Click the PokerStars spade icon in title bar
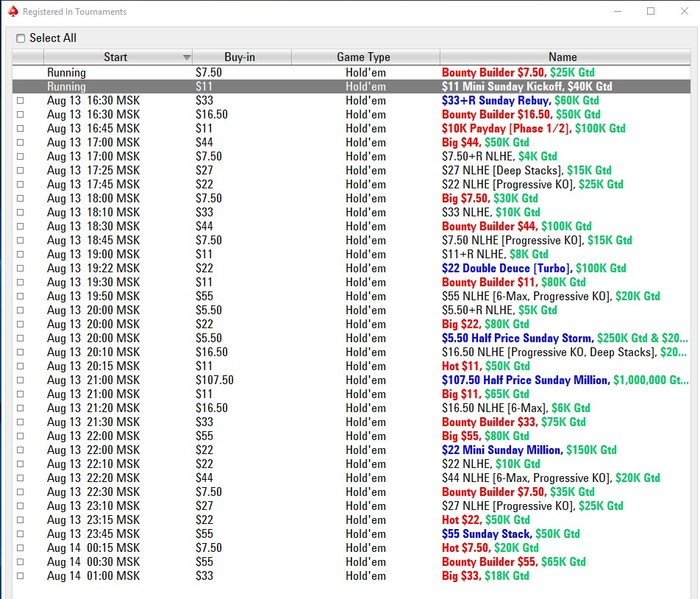The image size is (700, 599). point(13,12)
